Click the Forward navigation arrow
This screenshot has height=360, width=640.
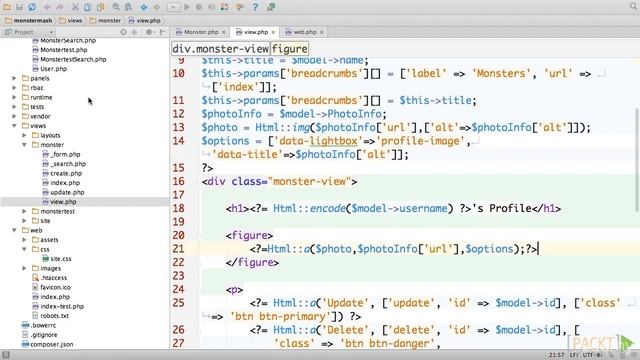(x=157, y=7)
